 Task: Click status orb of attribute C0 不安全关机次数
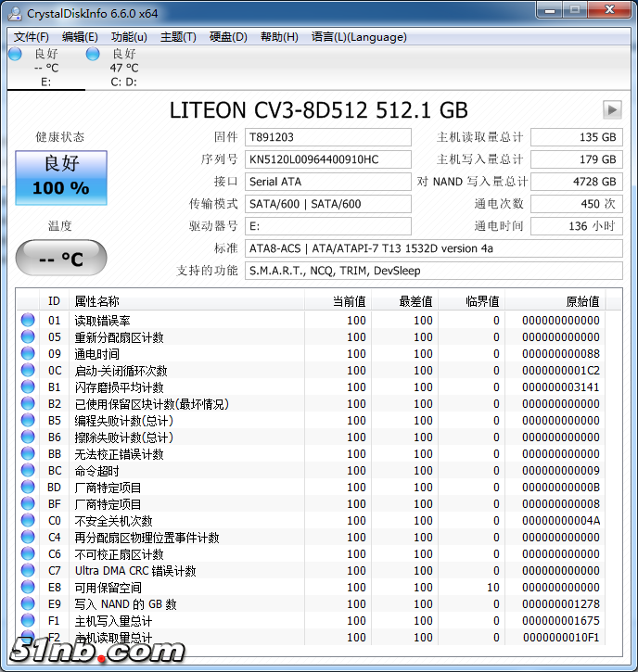click(x=28, y=521)
